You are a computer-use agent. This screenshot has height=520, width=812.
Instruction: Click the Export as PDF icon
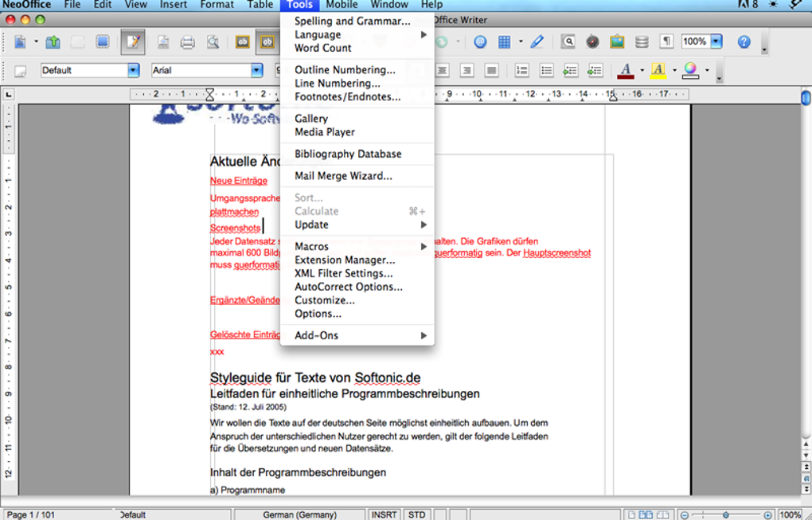163,41
